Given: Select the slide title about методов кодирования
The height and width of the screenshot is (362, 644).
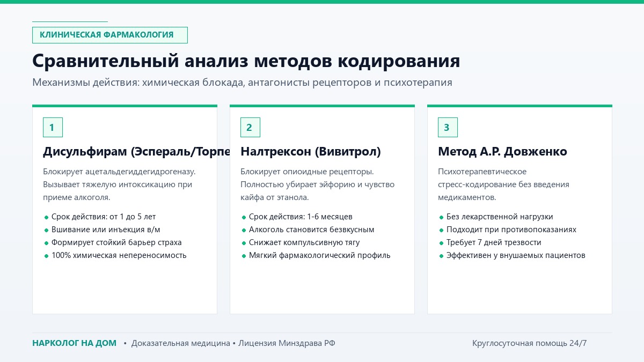Looking at the screenshot, I should tap(246, 61).
